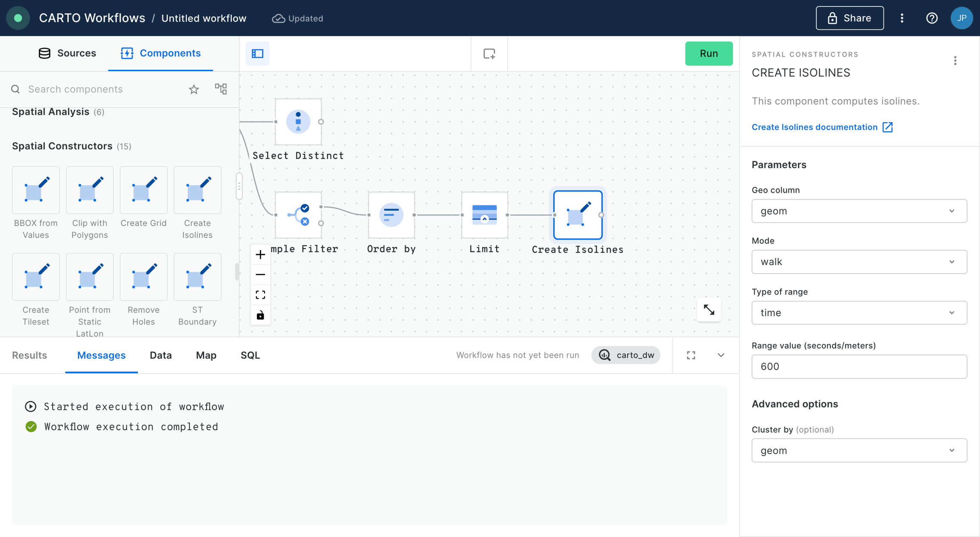The height and width of the screenshot is (537, 980).
Task: Click the Select Distinct node
Action: pos(298,122)
